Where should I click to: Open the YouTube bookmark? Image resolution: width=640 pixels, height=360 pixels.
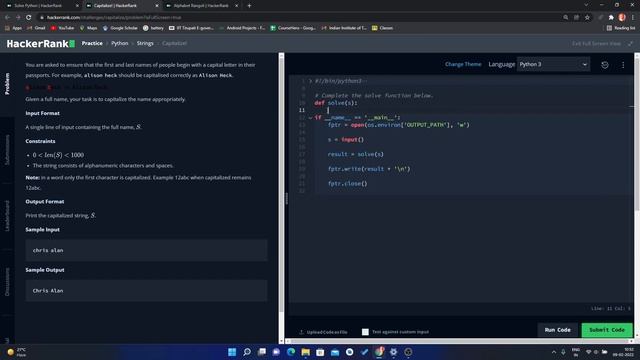[x=62, y=28]
